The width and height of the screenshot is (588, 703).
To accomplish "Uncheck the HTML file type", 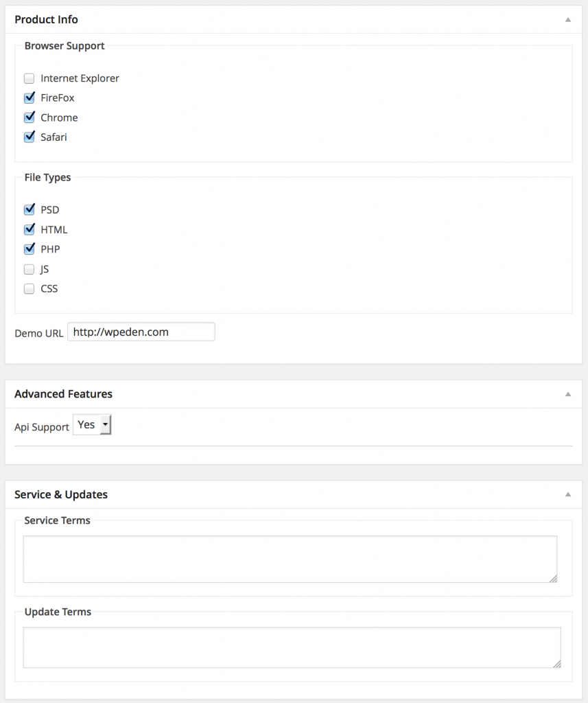I will tap(29, 229).
